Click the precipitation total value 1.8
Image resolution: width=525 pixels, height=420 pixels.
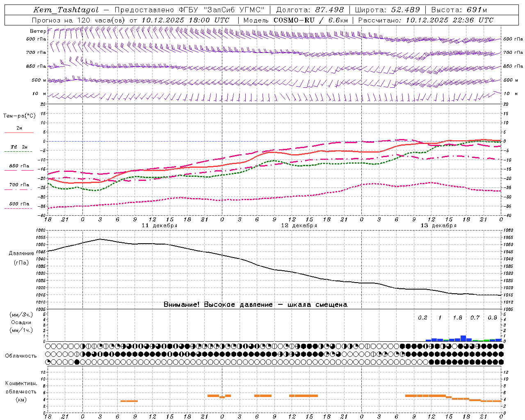457,318
